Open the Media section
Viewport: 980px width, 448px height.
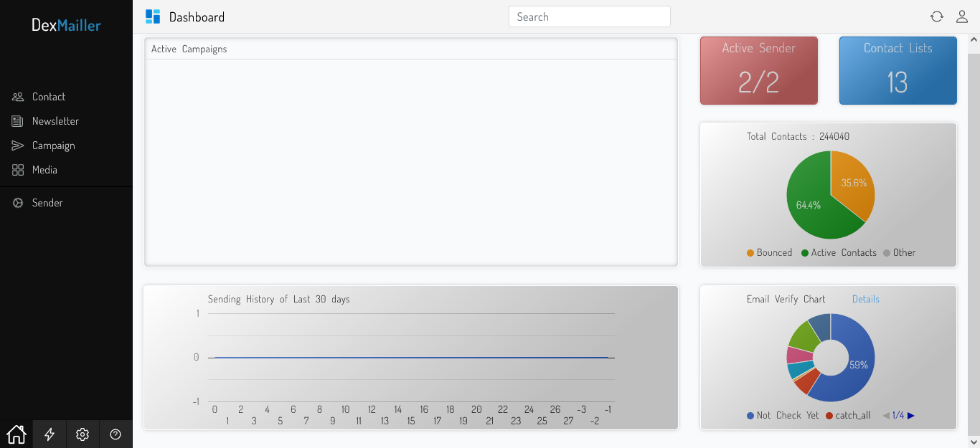(x=44, y=170)
